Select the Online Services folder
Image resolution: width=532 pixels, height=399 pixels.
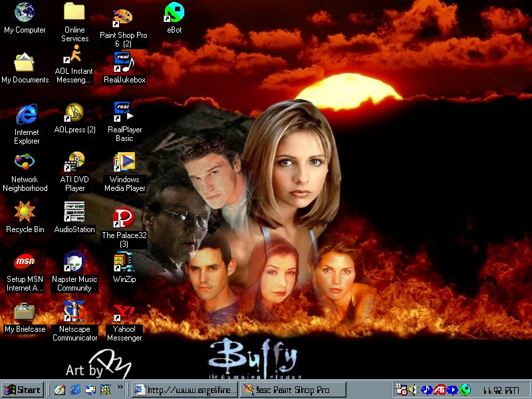74,13
